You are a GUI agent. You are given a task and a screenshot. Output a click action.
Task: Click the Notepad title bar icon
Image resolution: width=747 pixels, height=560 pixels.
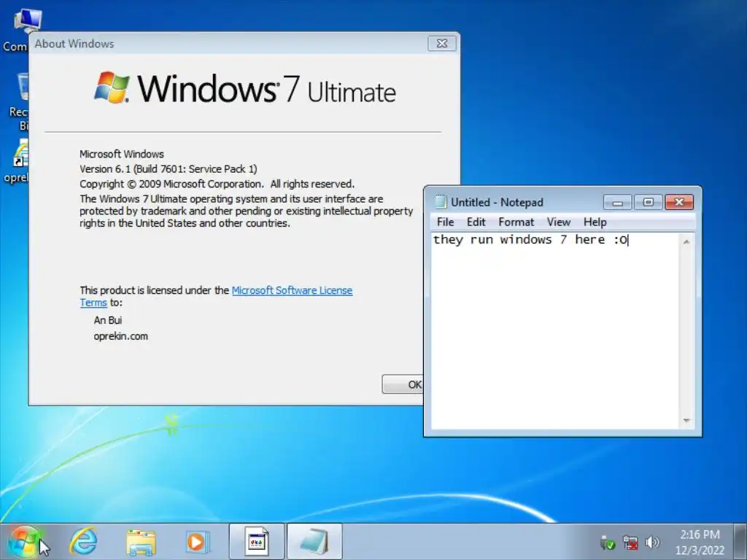point(441,202)
